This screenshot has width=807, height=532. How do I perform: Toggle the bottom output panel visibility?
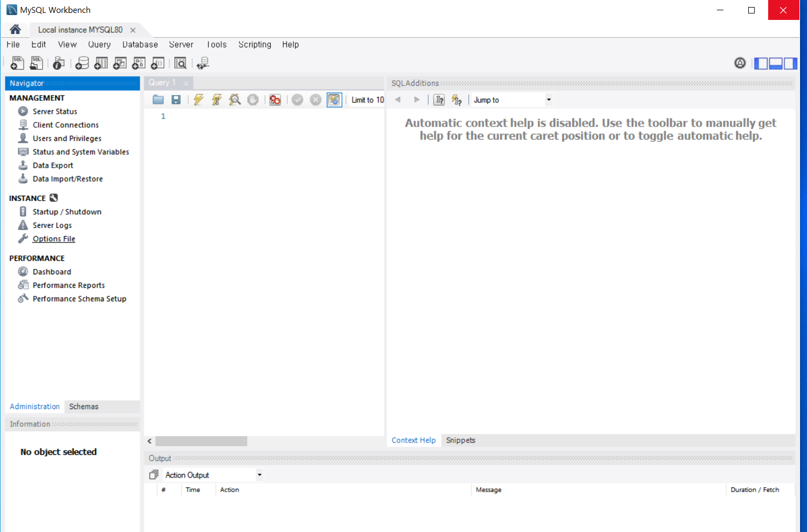pos(776,64)
